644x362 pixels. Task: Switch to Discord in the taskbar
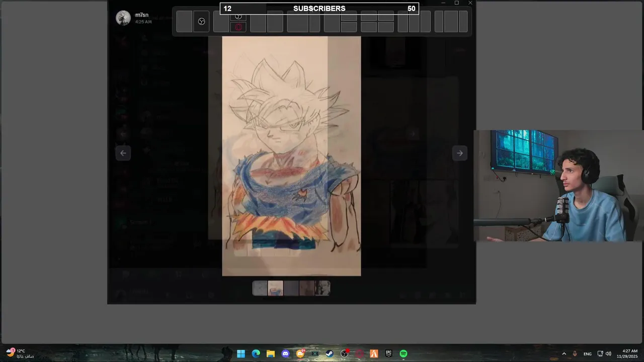pyautogui.click(x=286, y=353)
